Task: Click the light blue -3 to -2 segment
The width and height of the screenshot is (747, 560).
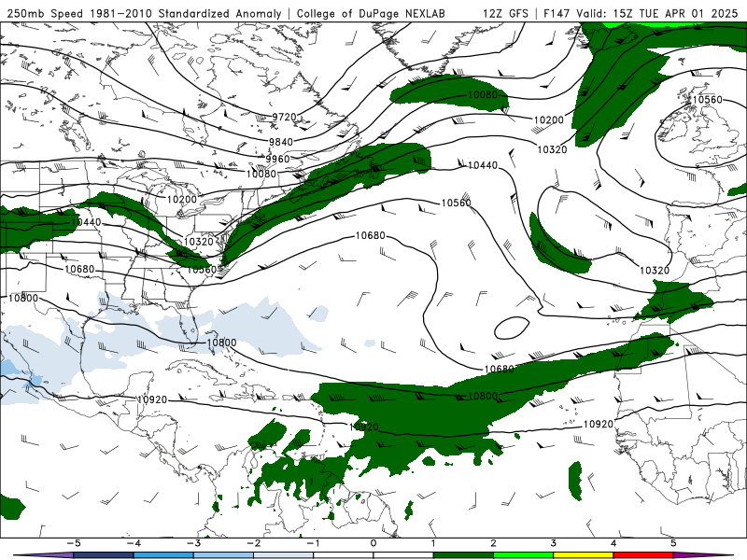Action: coord(223,555)
